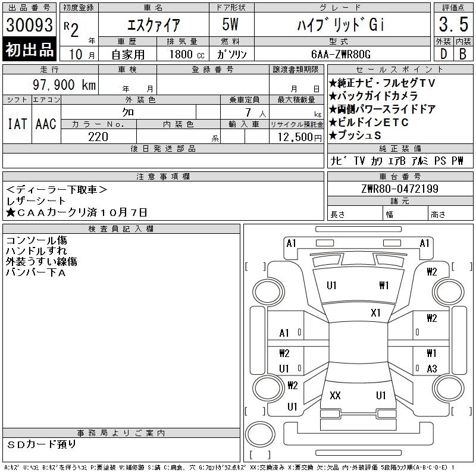
Task: Select sales point プッシュS
Action: tap(355, 136)
